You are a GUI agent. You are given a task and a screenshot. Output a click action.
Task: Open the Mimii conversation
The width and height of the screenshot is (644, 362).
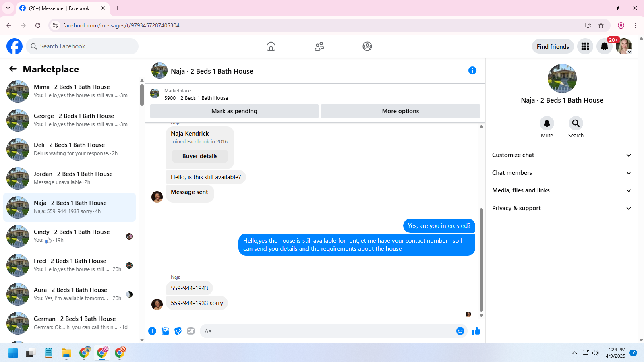[69, 91]
